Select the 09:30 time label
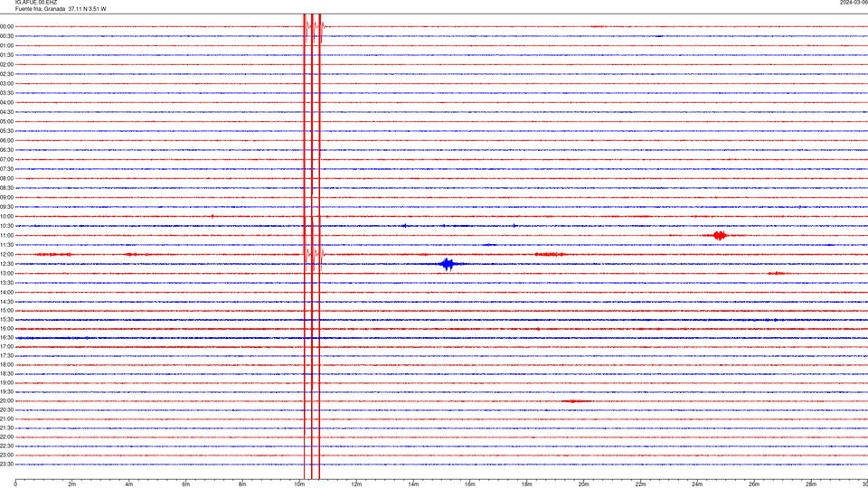The width and height of the screenshot is (868, 488). click(6, 207)
